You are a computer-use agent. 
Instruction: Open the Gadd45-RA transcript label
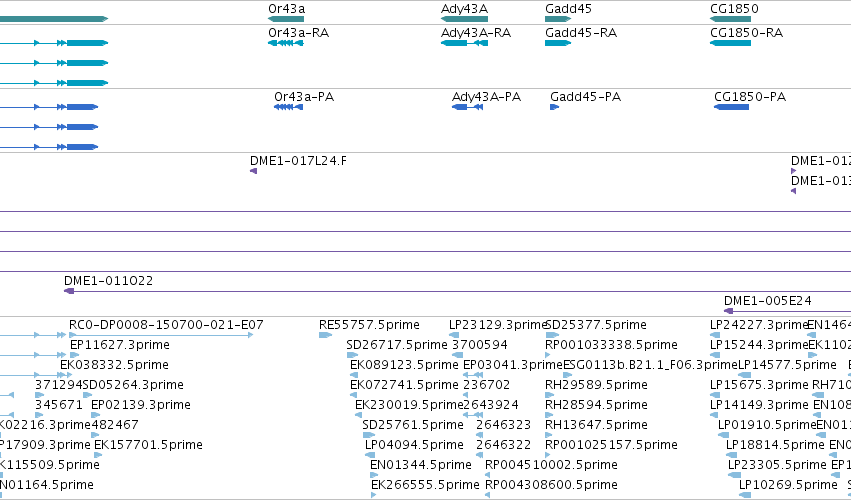click(581, 33)
